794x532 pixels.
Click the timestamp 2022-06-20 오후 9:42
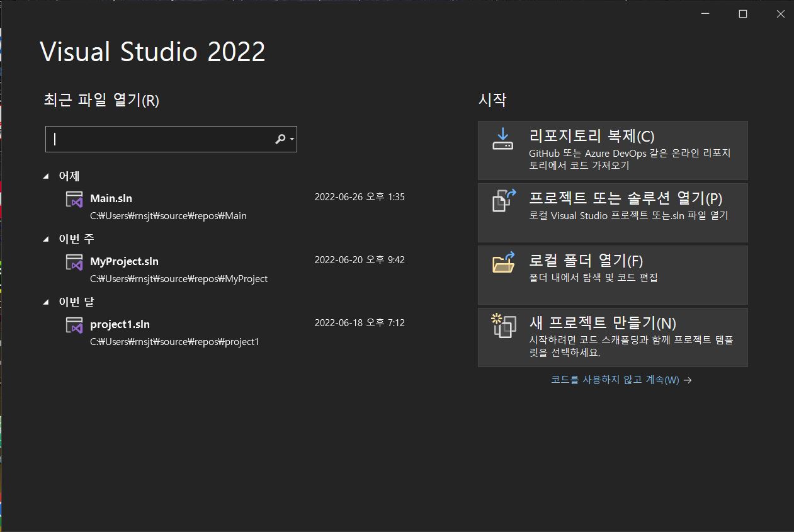(360, 260)
